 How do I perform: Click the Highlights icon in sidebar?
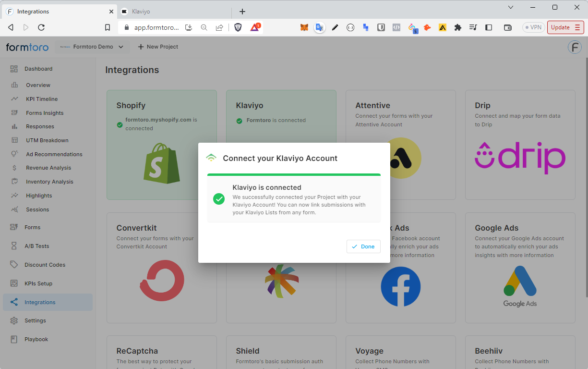pos(15,196)
